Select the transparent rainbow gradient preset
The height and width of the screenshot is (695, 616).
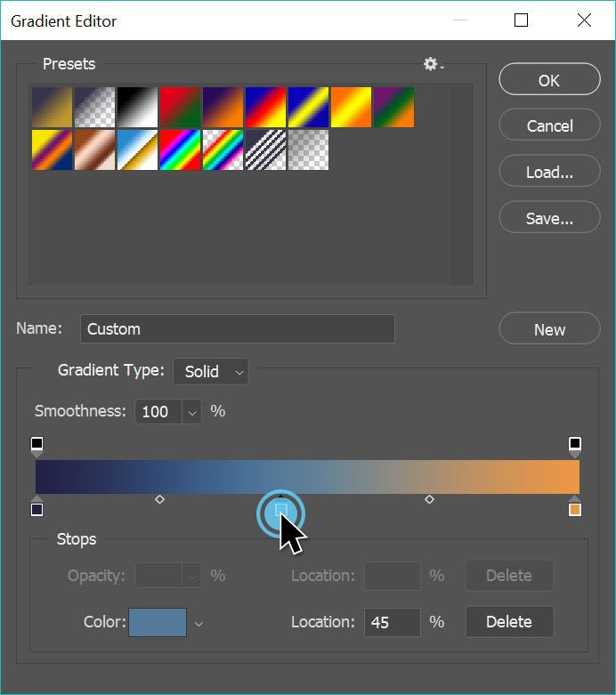[x=223, y=150]
